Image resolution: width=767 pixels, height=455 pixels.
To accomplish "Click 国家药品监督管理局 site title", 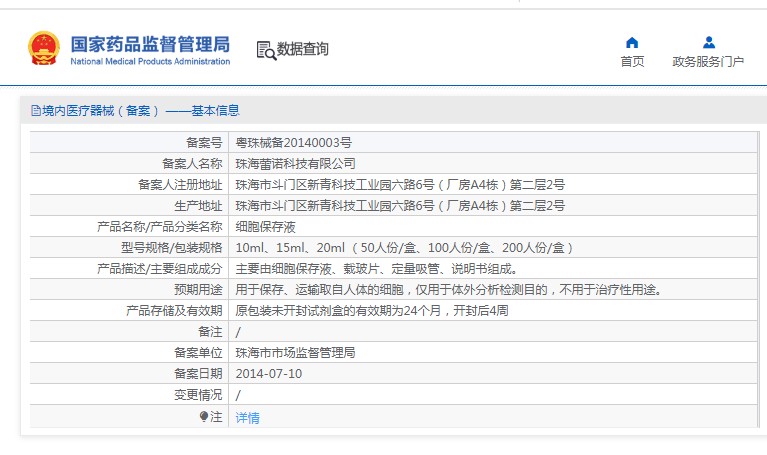I will pos(150,44).
